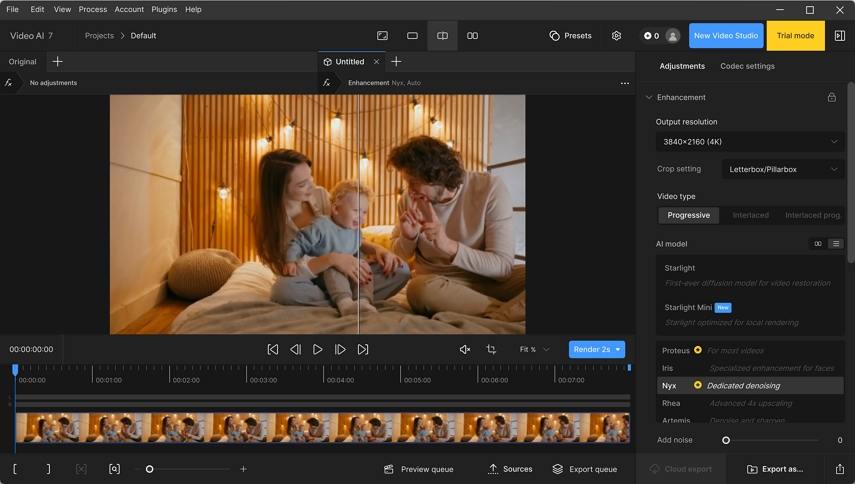The width and height of the screenshot is (855, 484).
Task: Select the Proteus AI model
Action: click(x=749, y=350)
